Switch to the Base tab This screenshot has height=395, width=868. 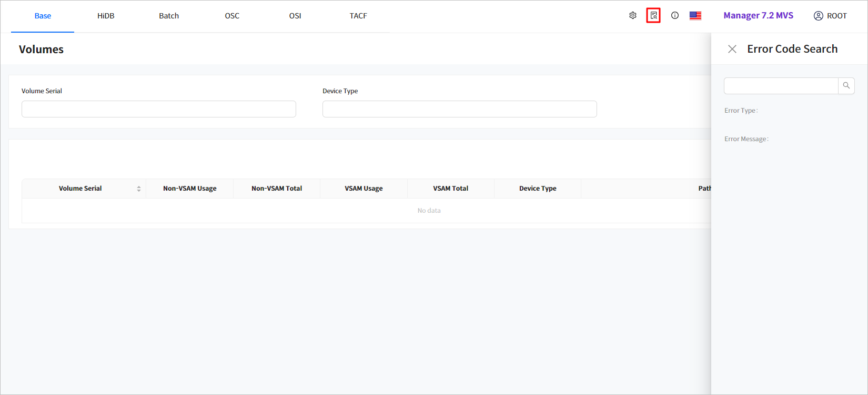[43, 16]
